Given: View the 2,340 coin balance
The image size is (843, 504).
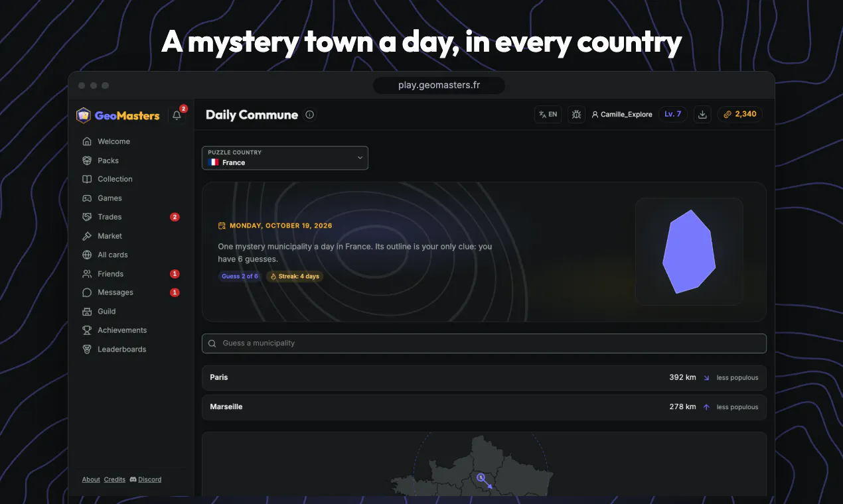Looking at the screenshot, I should (x=740, y=115).
